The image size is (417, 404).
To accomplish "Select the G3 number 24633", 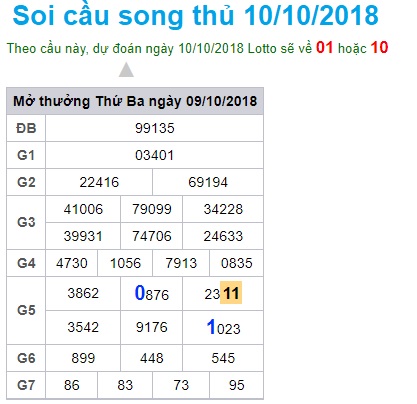I will coord(223,236).
